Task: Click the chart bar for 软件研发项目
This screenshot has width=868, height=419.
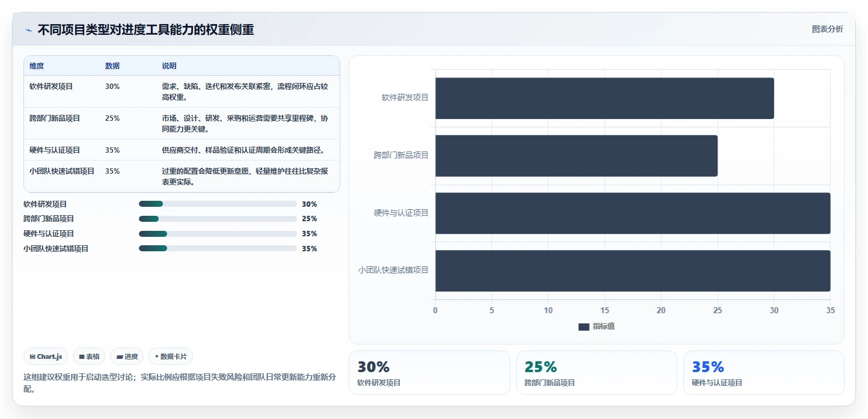Action: pyautogui.click(x=605, y=98)
